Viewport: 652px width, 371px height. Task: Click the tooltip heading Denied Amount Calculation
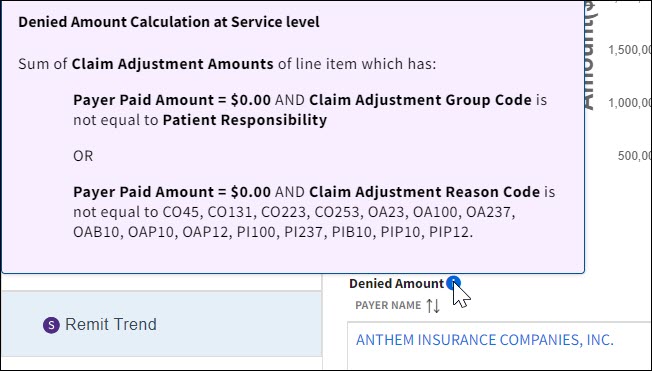click(x=168, y=22)
